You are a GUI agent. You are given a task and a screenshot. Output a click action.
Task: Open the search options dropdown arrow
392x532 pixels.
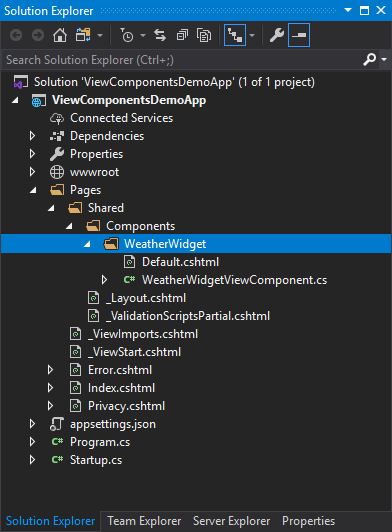point(384,60)
